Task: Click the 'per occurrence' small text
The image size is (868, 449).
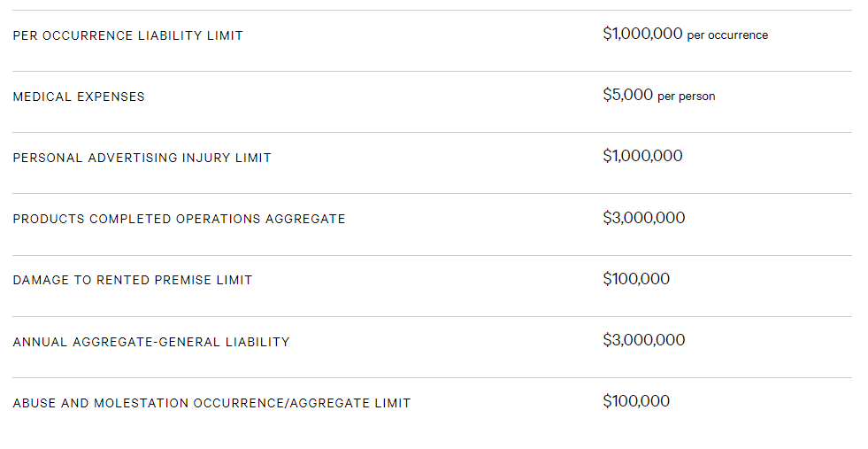Action: pyautogui.click(x=727, y=35)
